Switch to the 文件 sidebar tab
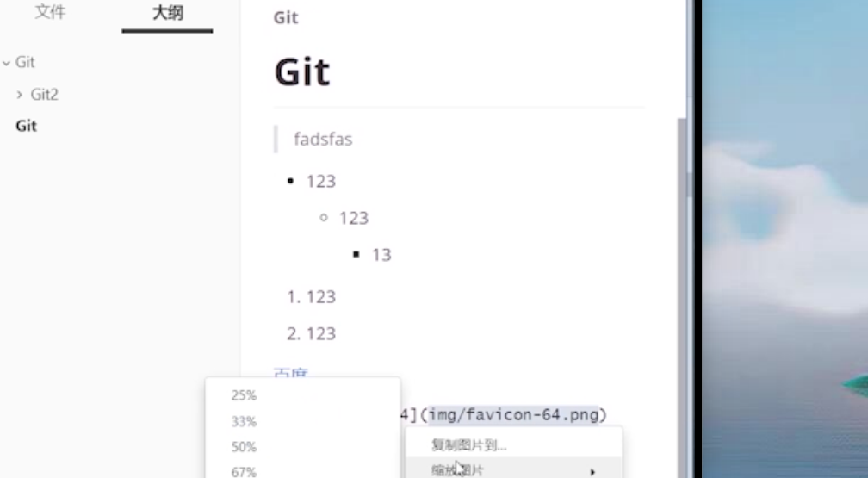The image size is (868, 478). [x=50, y=13]
